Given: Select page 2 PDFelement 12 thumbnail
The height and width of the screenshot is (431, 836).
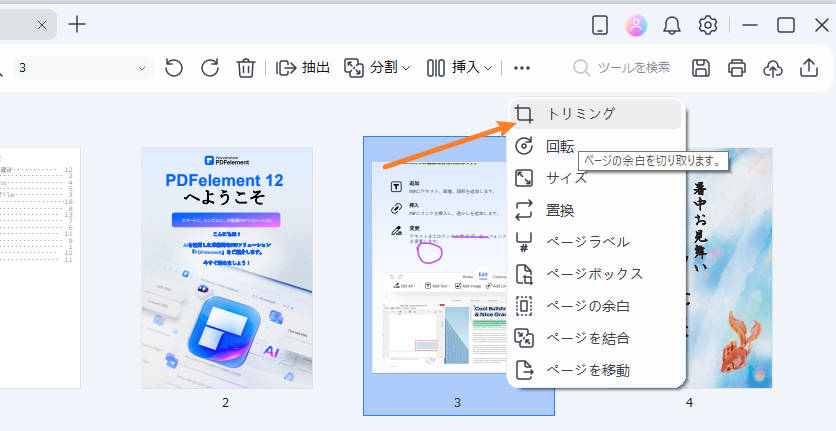Looking at the screenshot, I should tap(227, 268).
